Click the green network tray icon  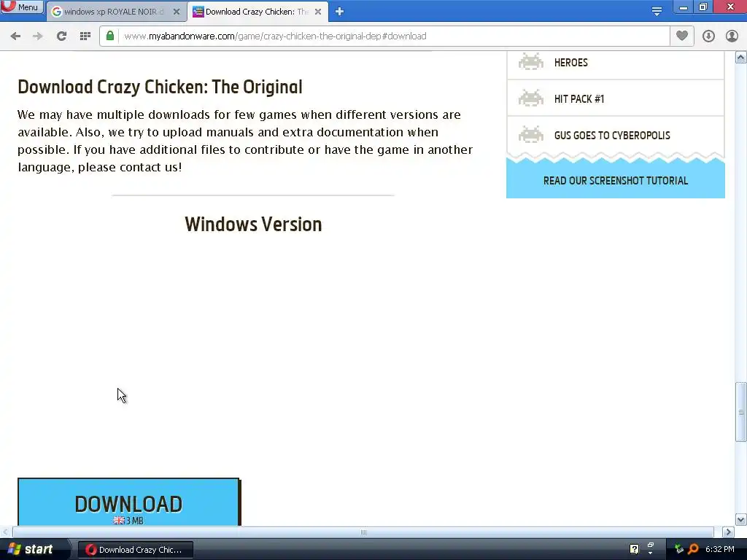pyautogui.click(x=679, y=549)
